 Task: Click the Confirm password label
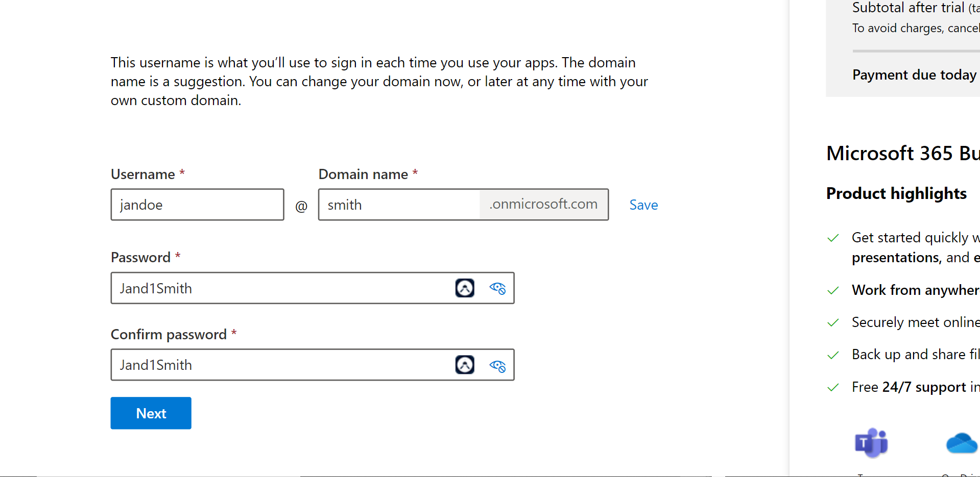pos(169,335)
